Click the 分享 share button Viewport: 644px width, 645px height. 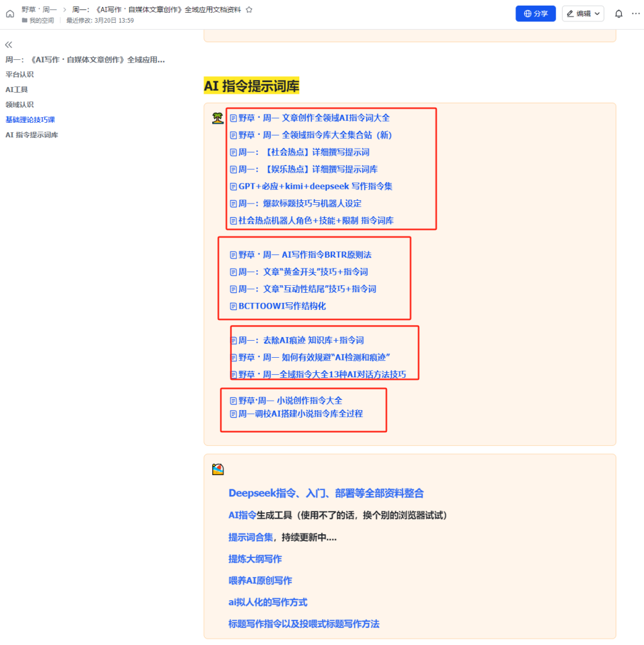(536, 14)
